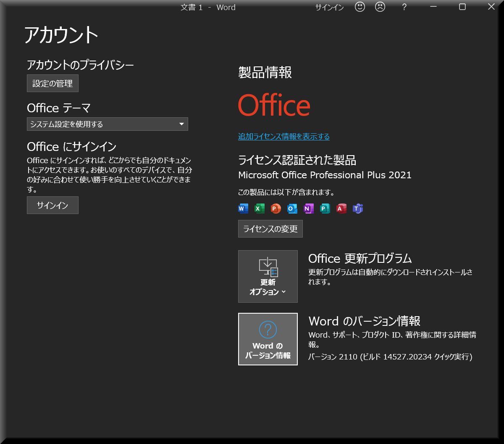Click the Word app icon

pos(243,209)
